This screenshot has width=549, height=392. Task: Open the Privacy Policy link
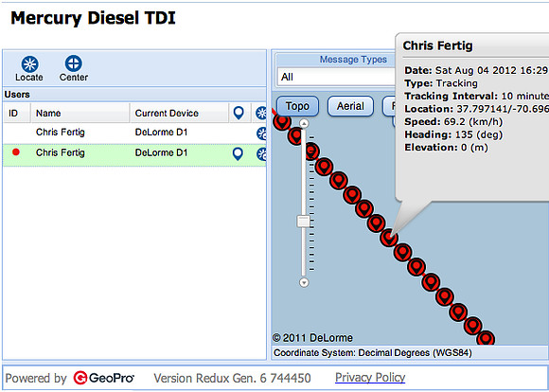(x=370, y=377)
